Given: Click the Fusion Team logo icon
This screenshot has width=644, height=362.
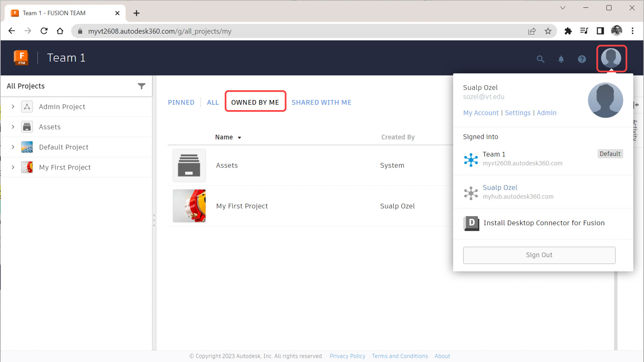Looking at the screenshot, I should point(21,58).
